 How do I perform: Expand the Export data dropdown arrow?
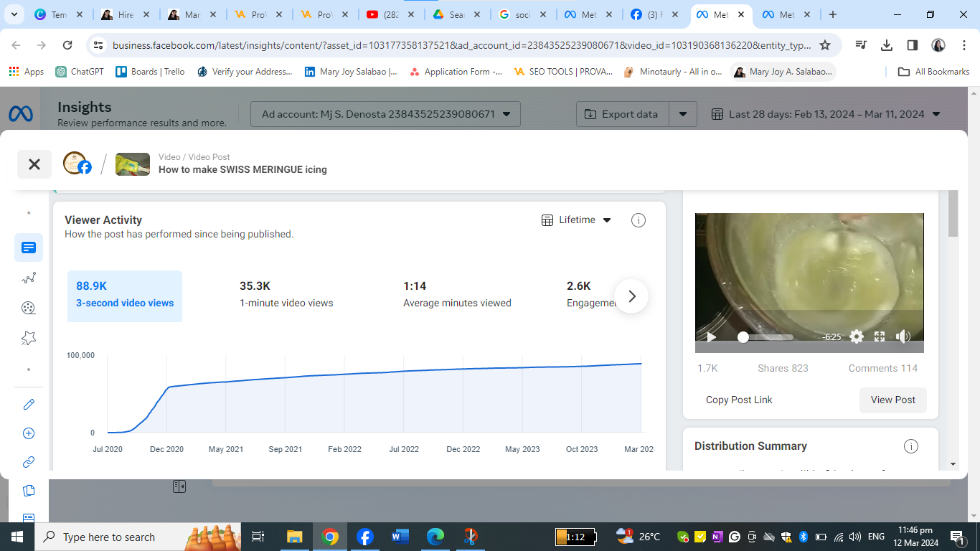point(683,114)
